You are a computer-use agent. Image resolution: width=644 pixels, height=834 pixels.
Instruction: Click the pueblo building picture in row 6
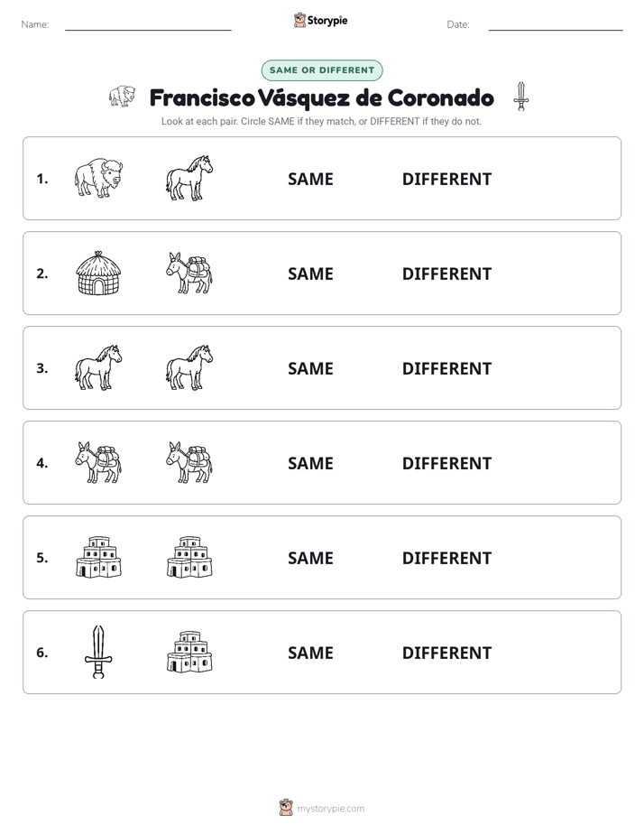189,652
